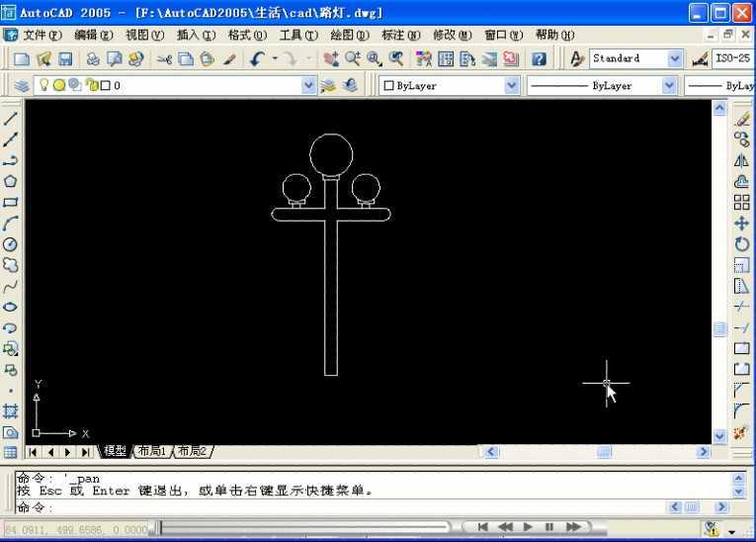Select the Mirror modify tool
The image size is (756, 542).
(x=741, y=160)
